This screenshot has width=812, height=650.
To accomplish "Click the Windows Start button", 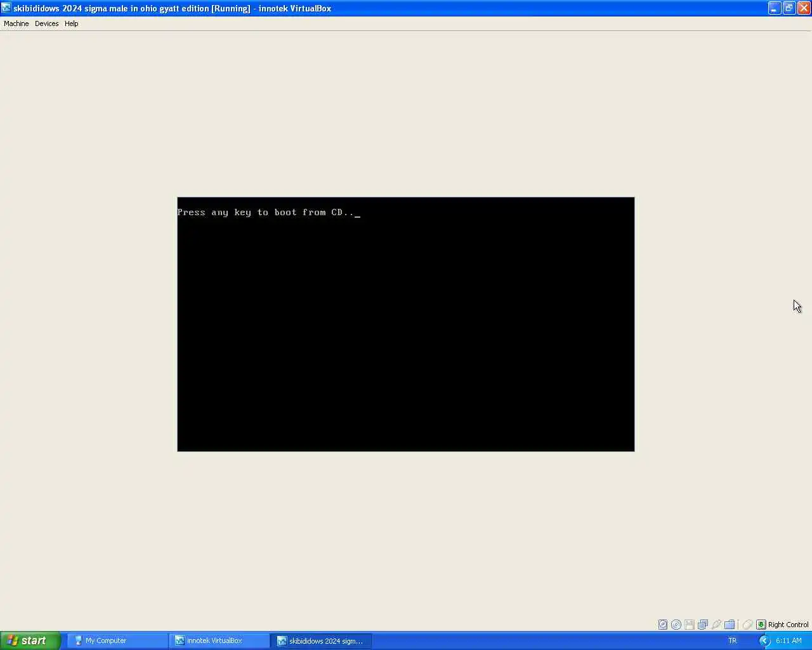I will point(30,640).
